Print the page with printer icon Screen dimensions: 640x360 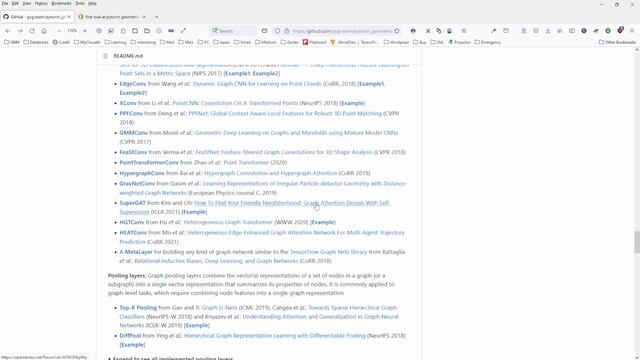coord(413,31)
